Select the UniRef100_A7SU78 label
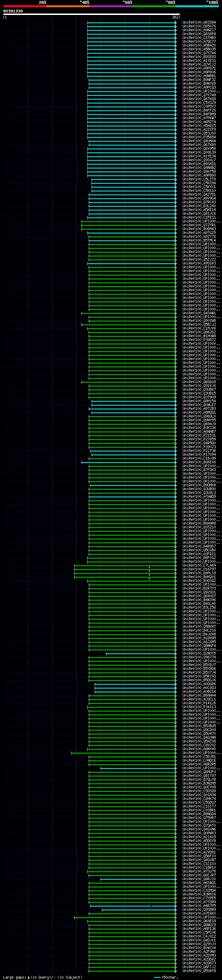The width and height of the screenshot is (222, 980). tap(199, 871)
